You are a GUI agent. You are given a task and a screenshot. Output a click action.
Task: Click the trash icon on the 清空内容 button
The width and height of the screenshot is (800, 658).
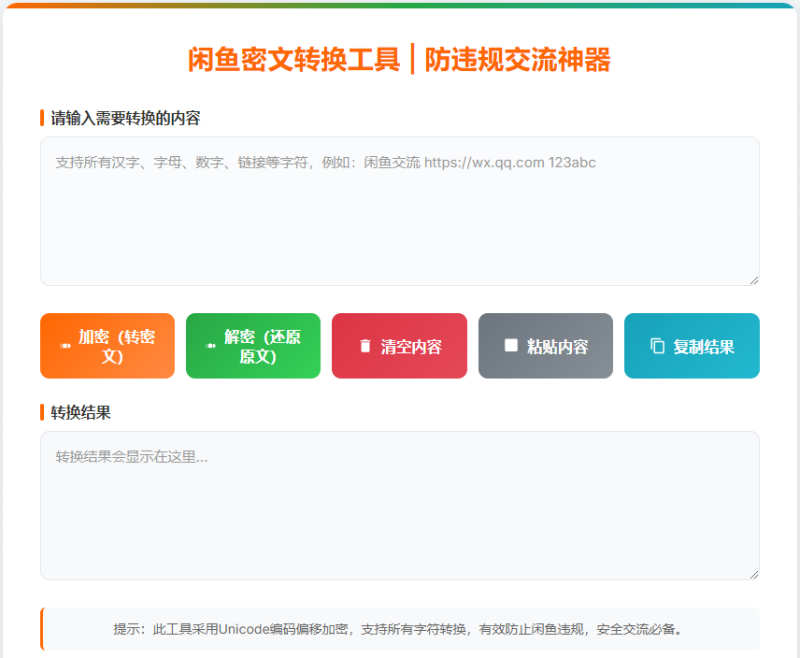click(366, 345)
